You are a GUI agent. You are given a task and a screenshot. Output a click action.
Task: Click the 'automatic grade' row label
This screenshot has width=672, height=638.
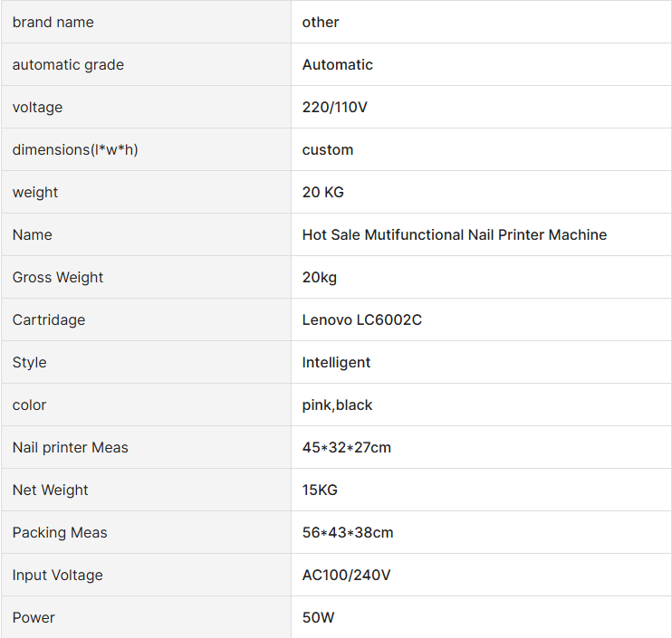(68, 64)
